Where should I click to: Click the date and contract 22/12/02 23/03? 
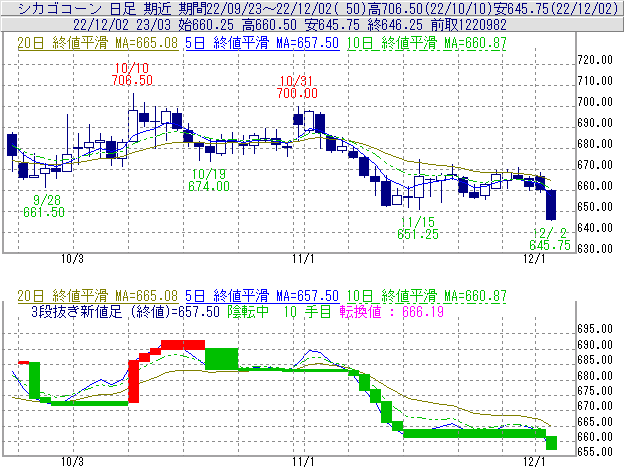point(122,25)
